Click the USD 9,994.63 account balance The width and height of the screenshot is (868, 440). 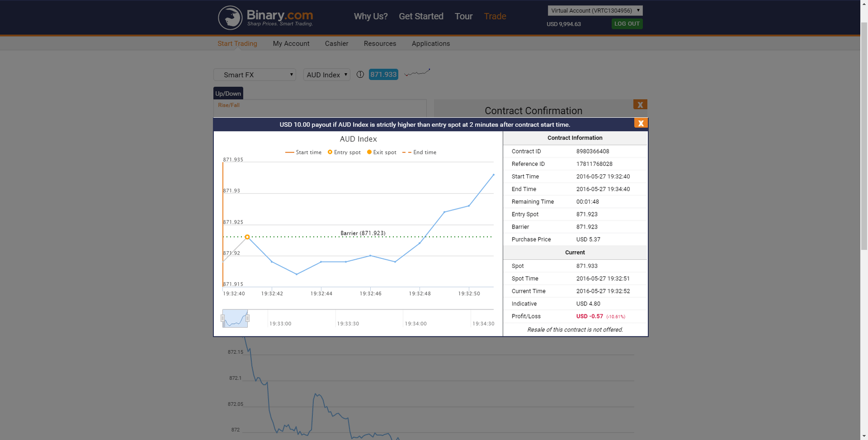pyautogui.click(x=564, y=24)
